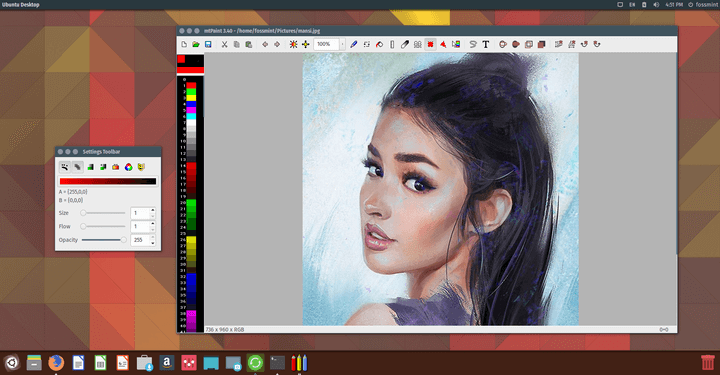Click the Pan Window crosshair icon

click(305, 45)
